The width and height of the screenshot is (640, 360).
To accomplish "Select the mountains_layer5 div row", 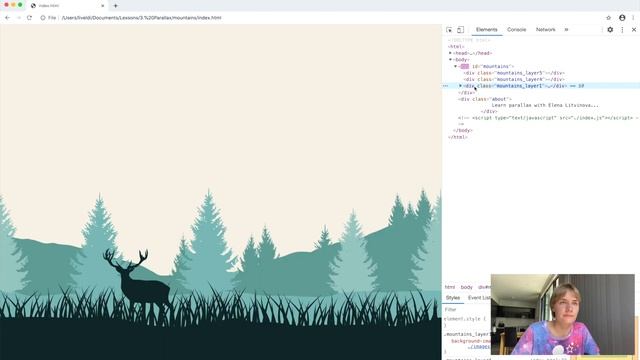I will pyautogui.click(x=514, y=73).
